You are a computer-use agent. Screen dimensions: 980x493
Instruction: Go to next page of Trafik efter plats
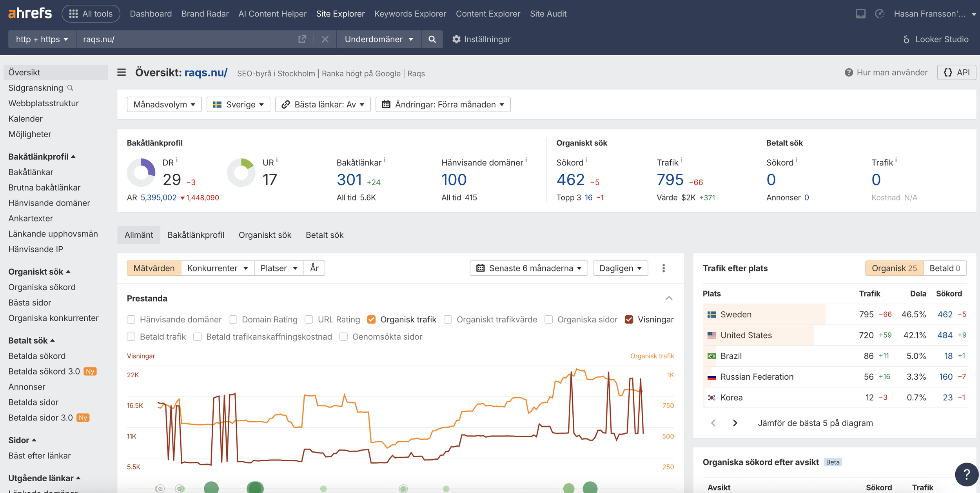coord(735,423)
